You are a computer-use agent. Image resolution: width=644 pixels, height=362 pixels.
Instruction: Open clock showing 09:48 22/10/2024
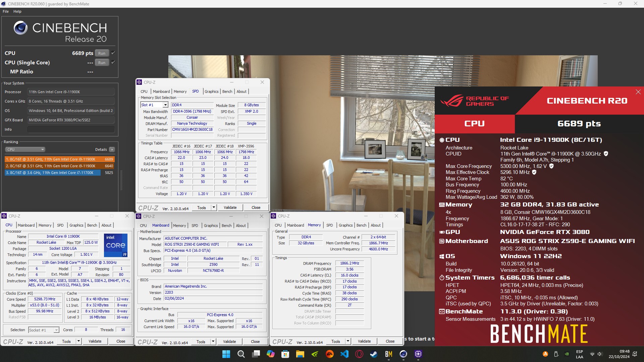[619, 354]
